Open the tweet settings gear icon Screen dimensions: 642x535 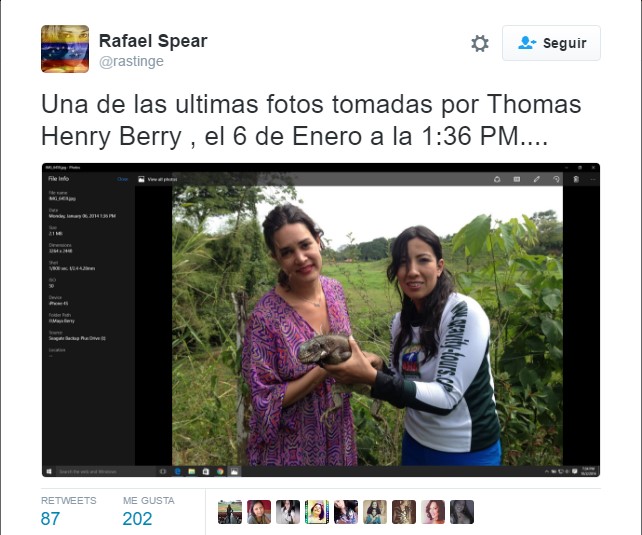tap(480, 43)
